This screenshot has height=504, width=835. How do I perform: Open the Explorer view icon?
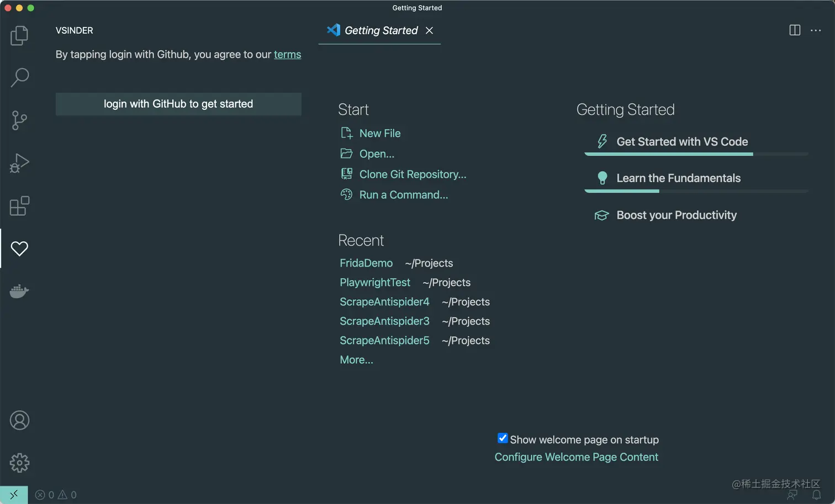[19, 36]
